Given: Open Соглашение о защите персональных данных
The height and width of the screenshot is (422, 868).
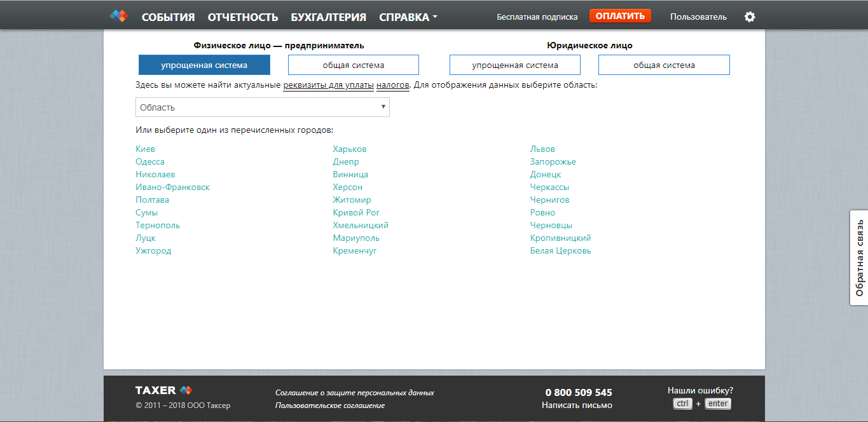Looking at the screenshot, I should 355,393.
